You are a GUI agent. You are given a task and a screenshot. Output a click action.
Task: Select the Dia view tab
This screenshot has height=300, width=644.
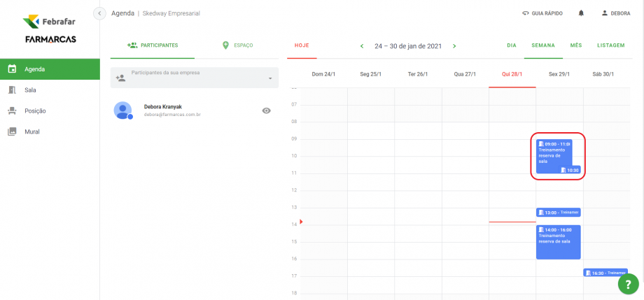(511, 45)
